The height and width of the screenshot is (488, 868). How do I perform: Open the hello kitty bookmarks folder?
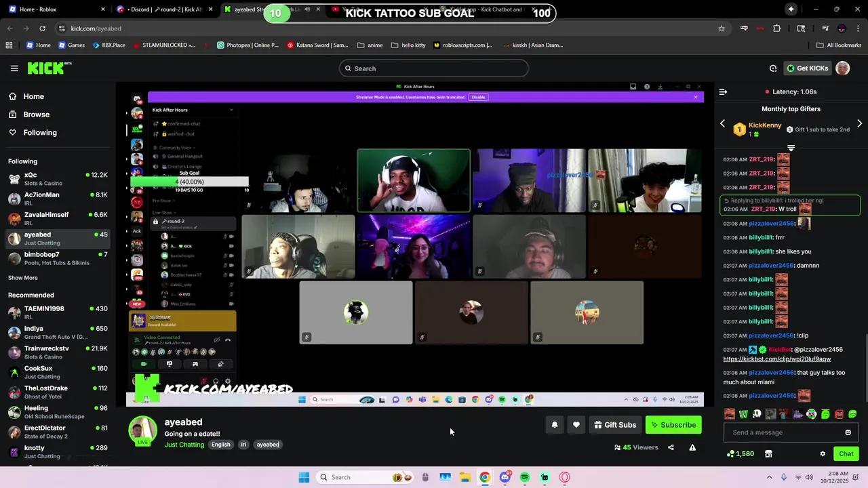point(408,45)
